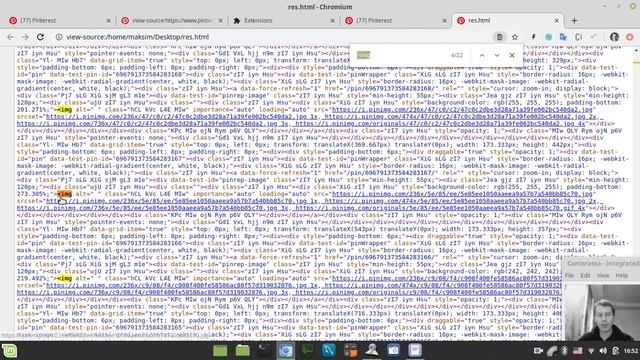Click the orange-highlighted current img match

pyautogui.click(x=64, y=194)
